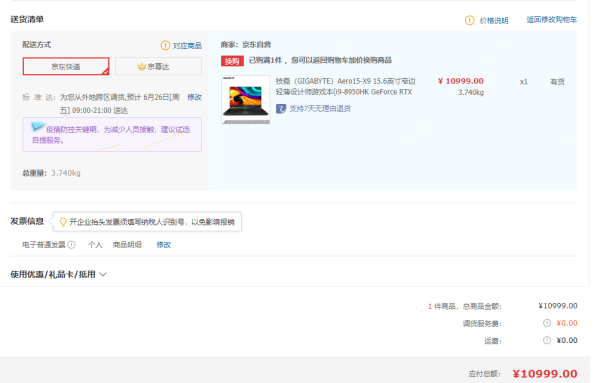Screen dimensions: 600x383
Task: Click 支持7天无理由退货 link
Action: (320, 109)
